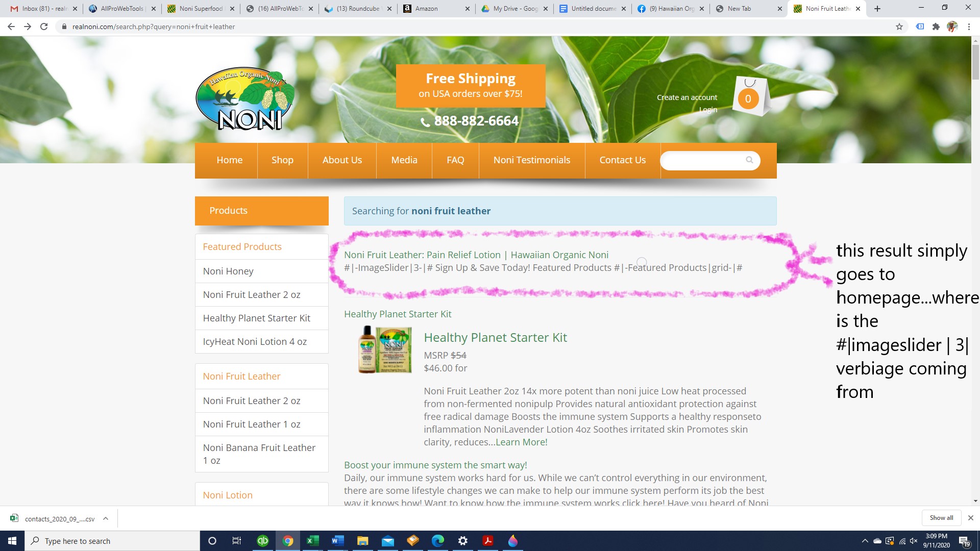
Task: Open Task View on the taskbar
Action: pyautogui.click(x=237, y=541)
